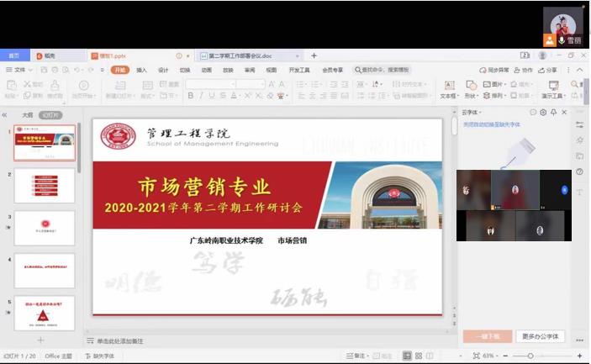Click the Bold formatting icon
This screenshot has width=591, height=364.
pyautogui.click(x=191, y=96)
